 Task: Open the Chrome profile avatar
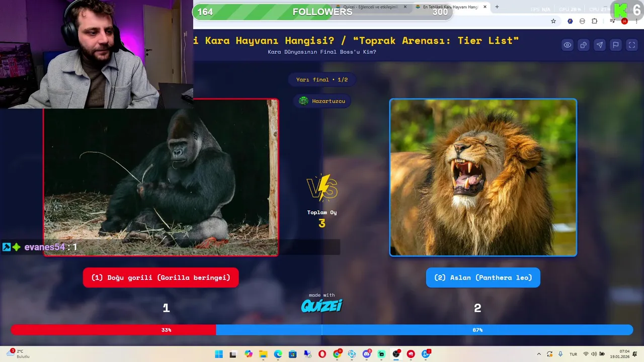624,21
